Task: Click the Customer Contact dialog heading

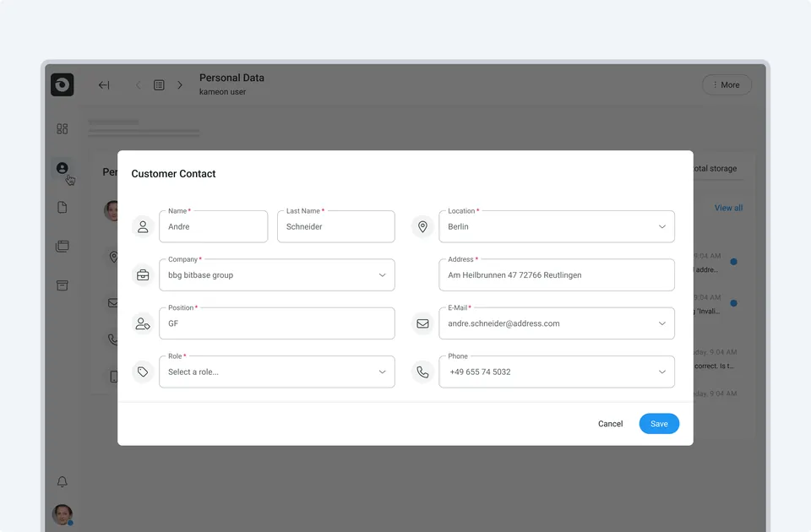Action: pyautogui.click(x=173, y=174)
